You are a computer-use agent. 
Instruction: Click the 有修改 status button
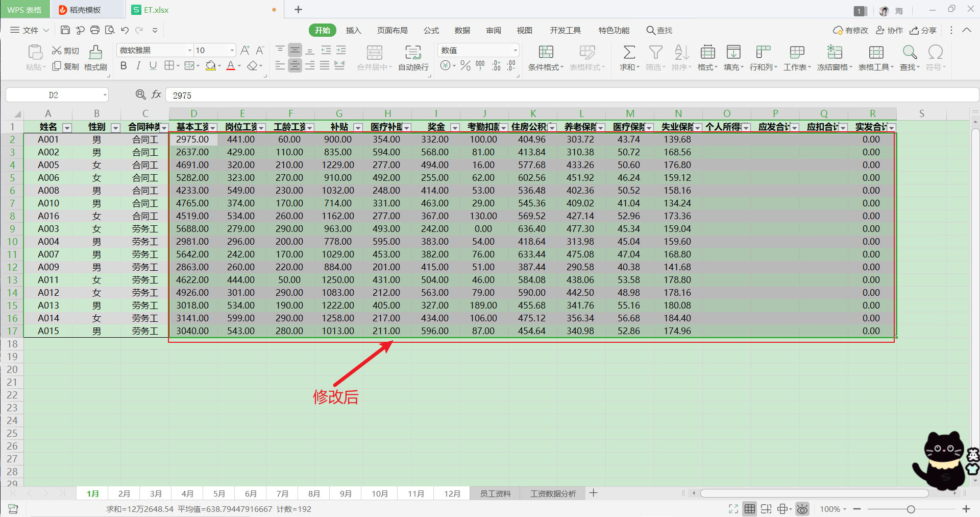(x=850, y=30)
